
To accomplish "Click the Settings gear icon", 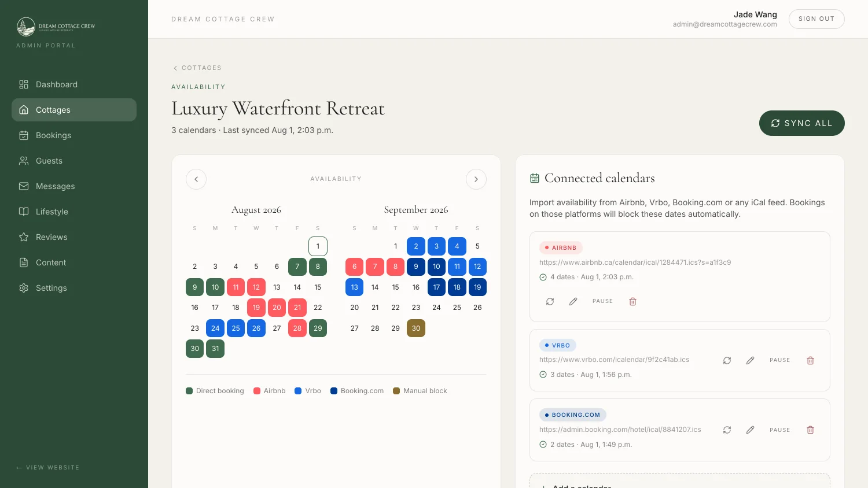I will pos(24,288).
